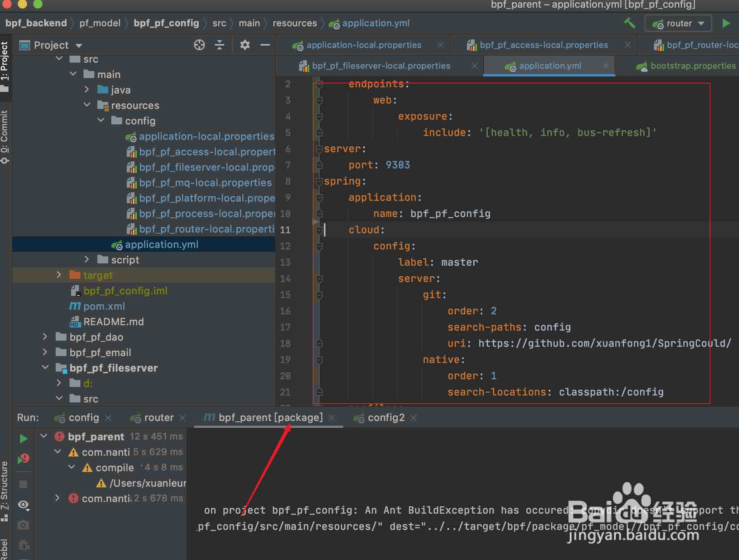Close the application-local.properties editor tab

coord(440,45)
